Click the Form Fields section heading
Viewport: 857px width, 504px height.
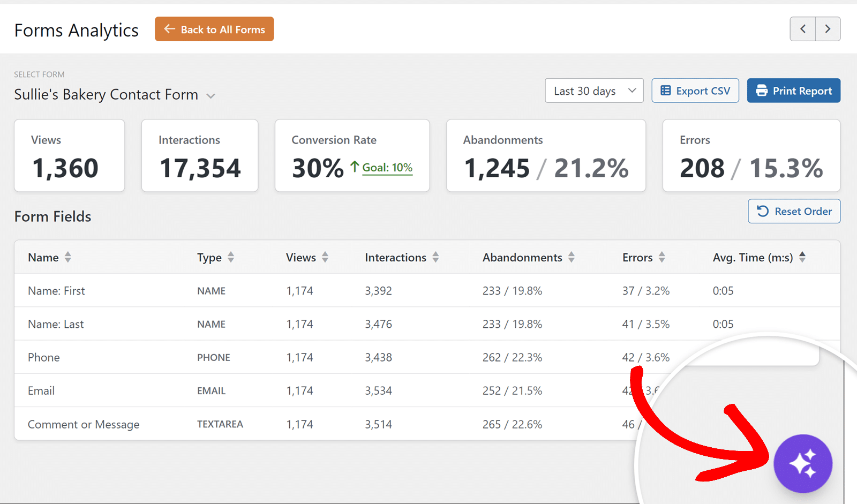tap(52, 216)
